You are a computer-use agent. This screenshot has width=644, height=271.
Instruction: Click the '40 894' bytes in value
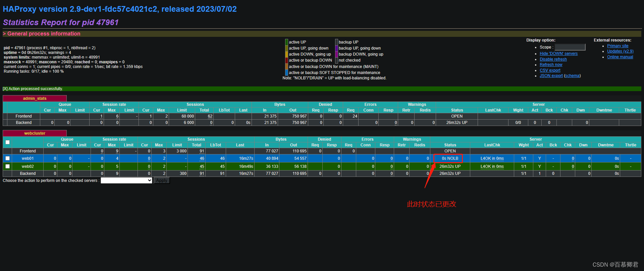click(x=272, y=158)
